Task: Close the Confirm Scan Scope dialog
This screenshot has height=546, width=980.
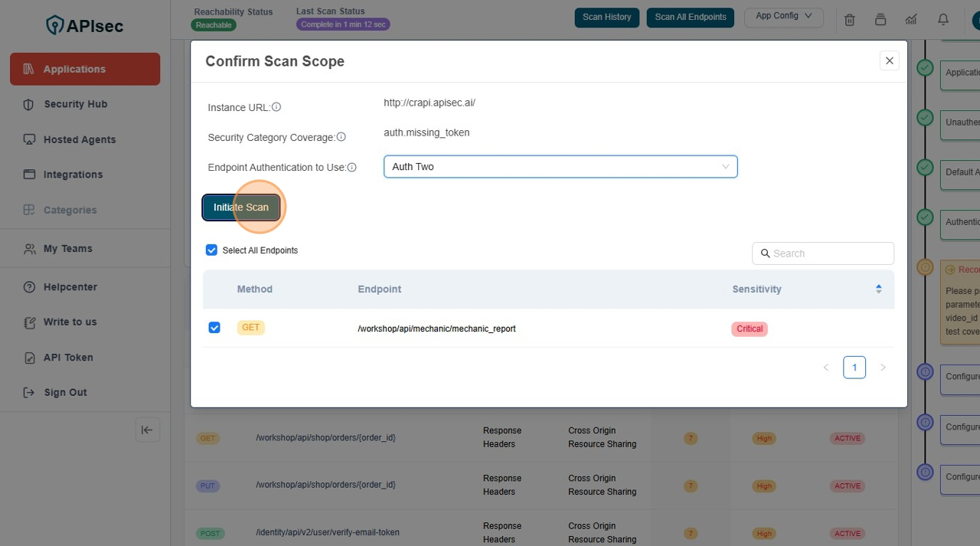Action: (x=889, y=61)
